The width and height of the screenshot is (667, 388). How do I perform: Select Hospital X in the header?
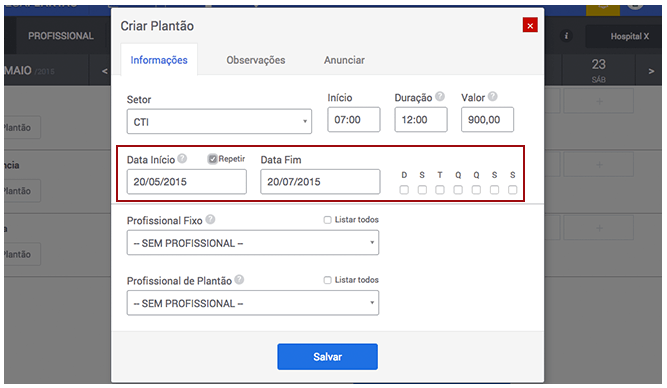[x=624, y=36]
